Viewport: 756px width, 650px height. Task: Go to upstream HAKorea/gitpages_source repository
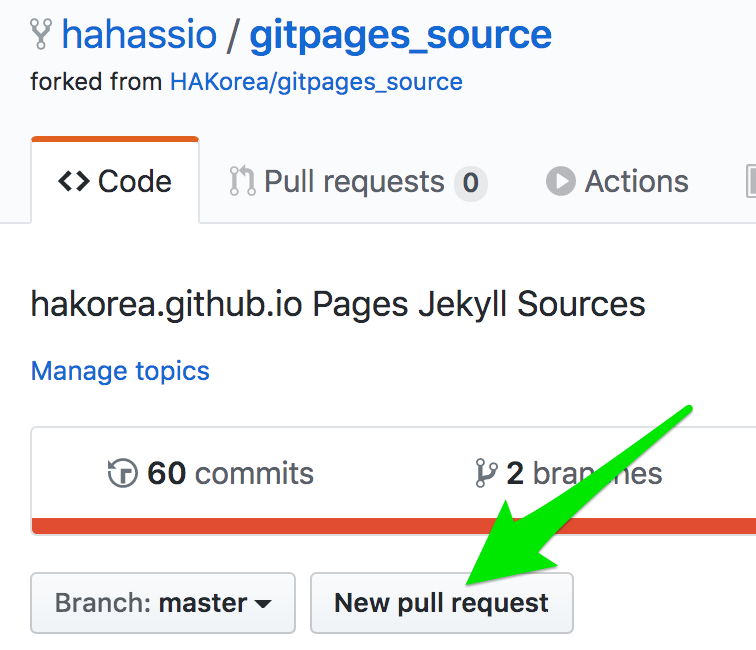point(316,81)
